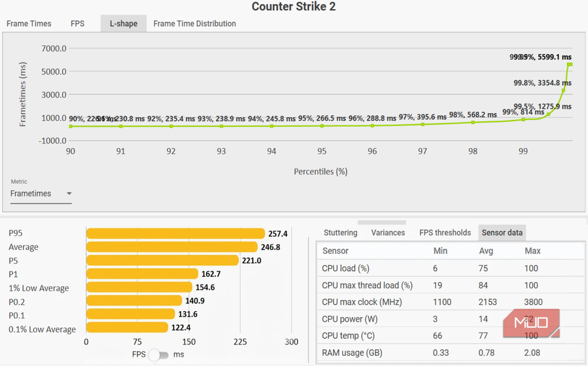Click the 99% data point marker
Viewport: 588px width, 366px height.
[x=523, y=119]
